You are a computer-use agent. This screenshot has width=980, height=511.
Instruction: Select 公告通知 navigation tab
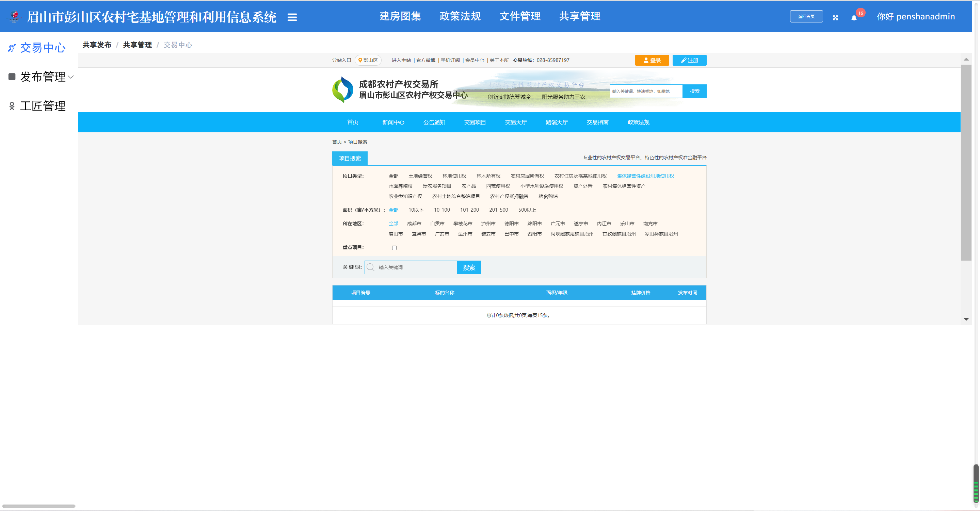click(434, 122)
